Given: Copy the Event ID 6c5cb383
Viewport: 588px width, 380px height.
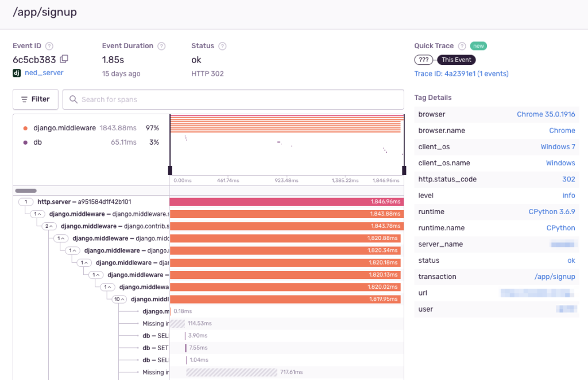Looking at the screenshot, I should point(64,59).
